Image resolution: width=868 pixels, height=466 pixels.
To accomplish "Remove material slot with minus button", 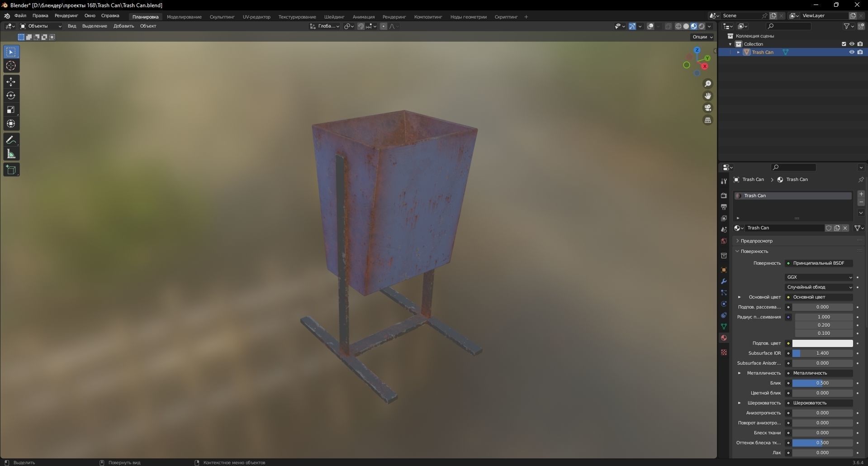I will coord(861,202).
